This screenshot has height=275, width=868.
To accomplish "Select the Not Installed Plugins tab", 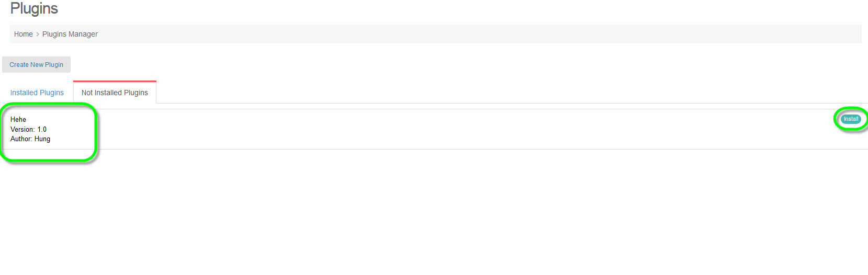I will pos(115,93).
